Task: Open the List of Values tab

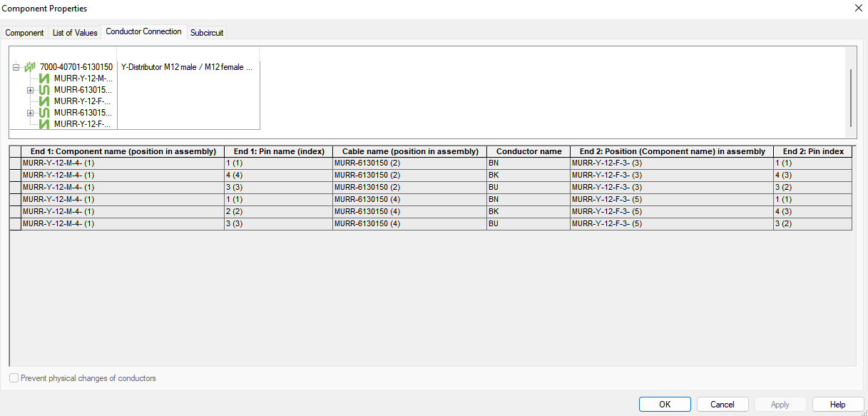Action: pos(75,33)
